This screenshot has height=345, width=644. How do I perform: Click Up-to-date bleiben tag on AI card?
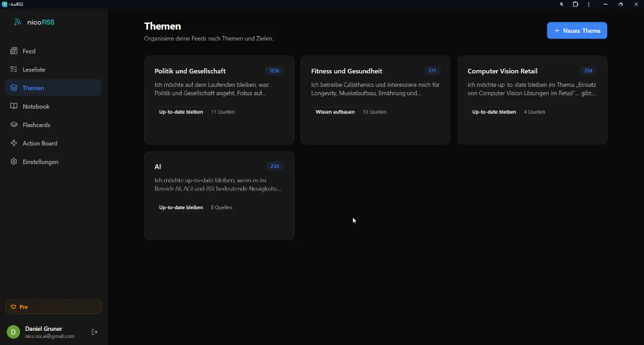click(x=181, y=207)
